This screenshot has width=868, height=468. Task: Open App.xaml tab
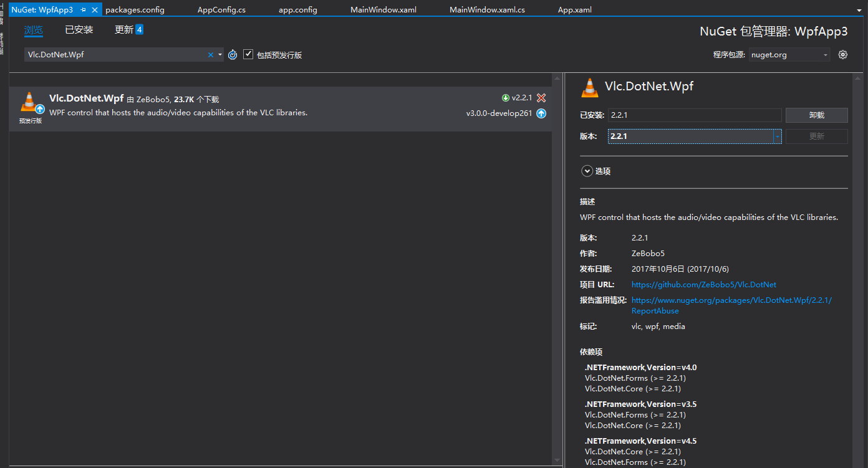(575, 10)
